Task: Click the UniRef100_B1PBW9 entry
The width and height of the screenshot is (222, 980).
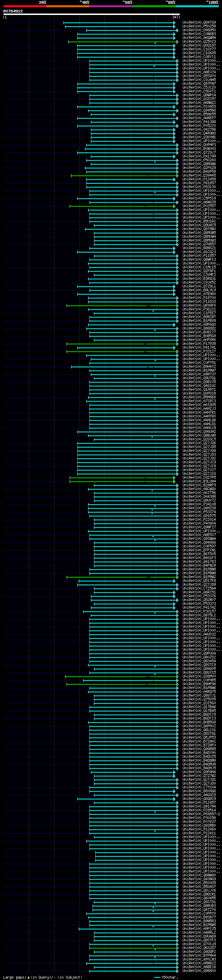Action: (x=199, y=569)
